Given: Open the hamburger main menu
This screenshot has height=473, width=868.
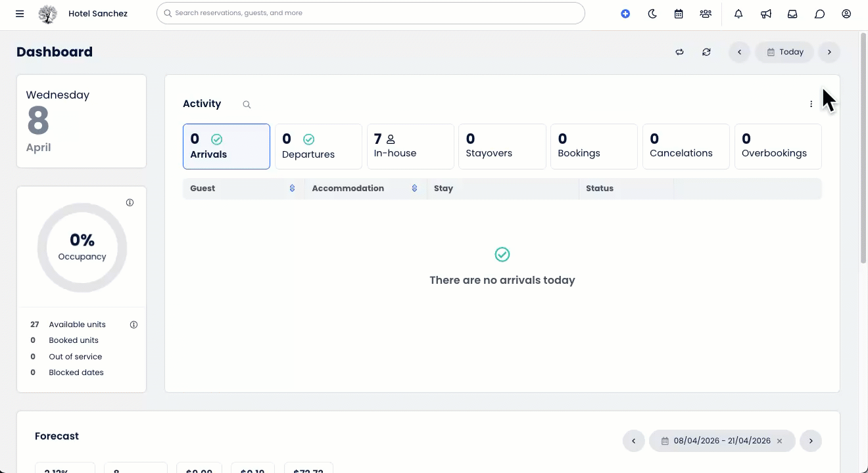Looking at the screenshot, I should click(x=20, y=14).
